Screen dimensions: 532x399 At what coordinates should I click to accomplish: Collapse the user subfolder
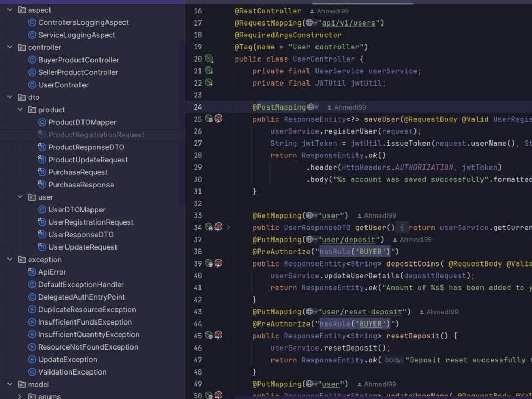(20, 197)
